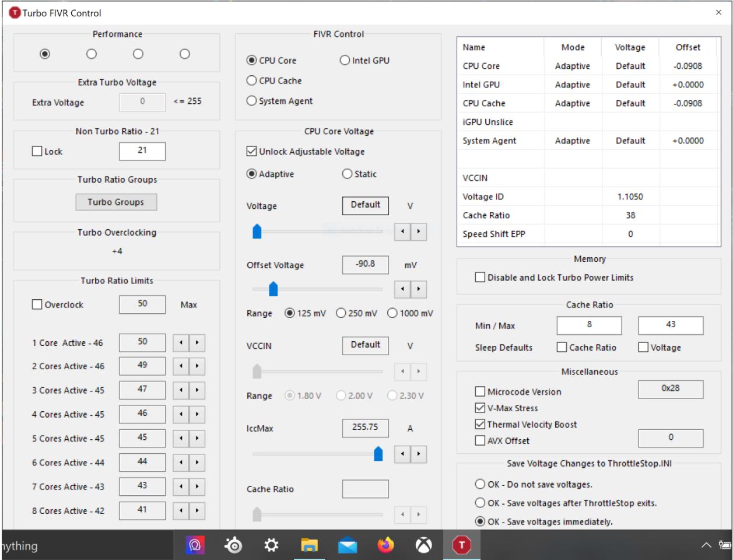Open Mail app from taskbar
This screenshot has width=733, height=560.
click(x=348, y=545)
